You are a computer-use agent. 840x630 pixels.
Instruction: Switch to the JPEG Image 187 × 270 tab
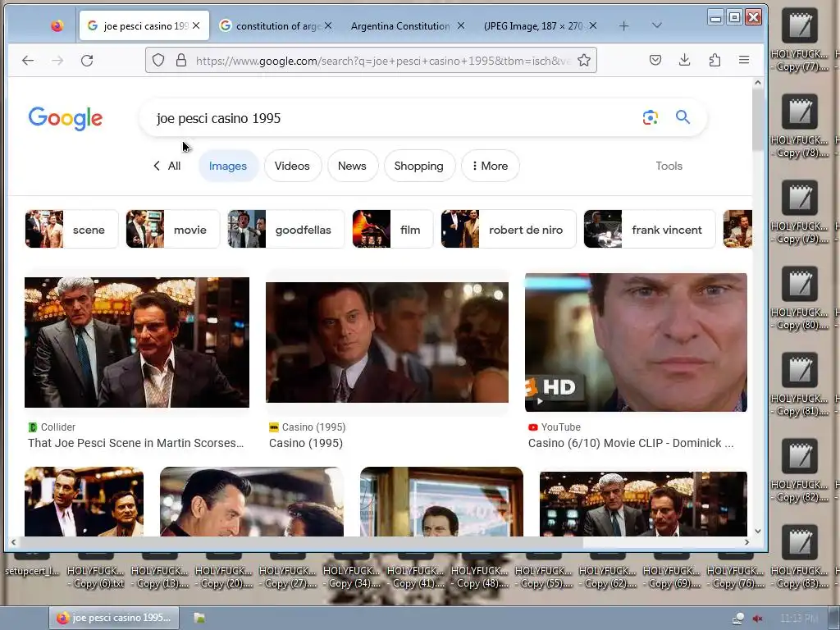tap(533, 25)
